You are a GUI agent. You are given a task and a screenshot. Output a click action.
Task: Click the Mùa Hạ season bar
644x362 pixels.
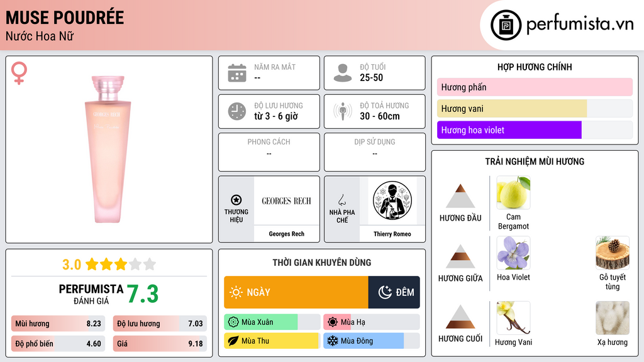371,322
